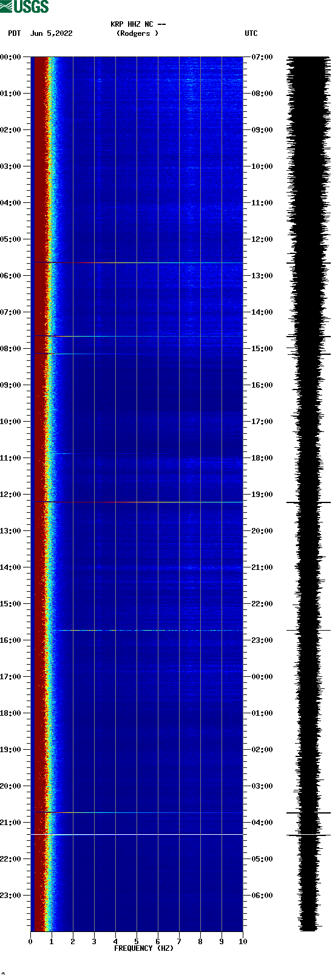Click the 03:00 PDT time label

pos(11,166)
